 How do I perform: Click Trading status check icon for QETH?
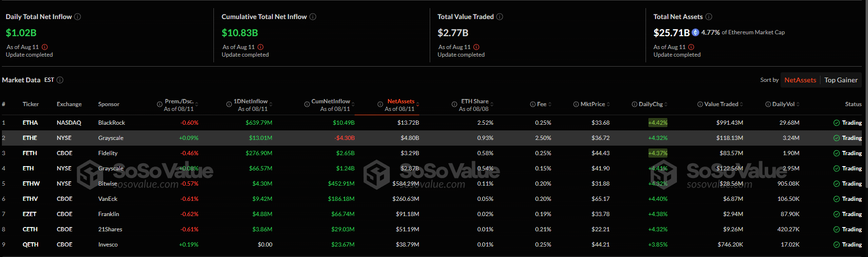pos(837,245)
